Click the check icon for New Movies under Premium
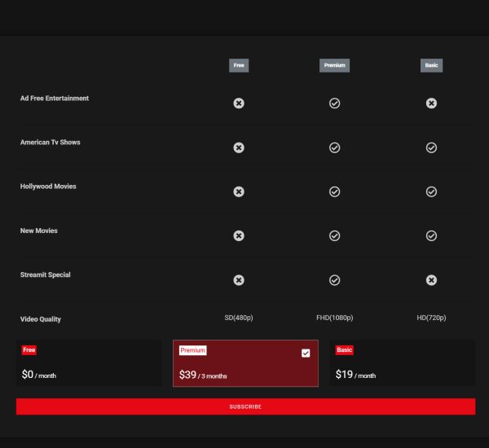This screenshot has height=448, width=489. [334, 235]
